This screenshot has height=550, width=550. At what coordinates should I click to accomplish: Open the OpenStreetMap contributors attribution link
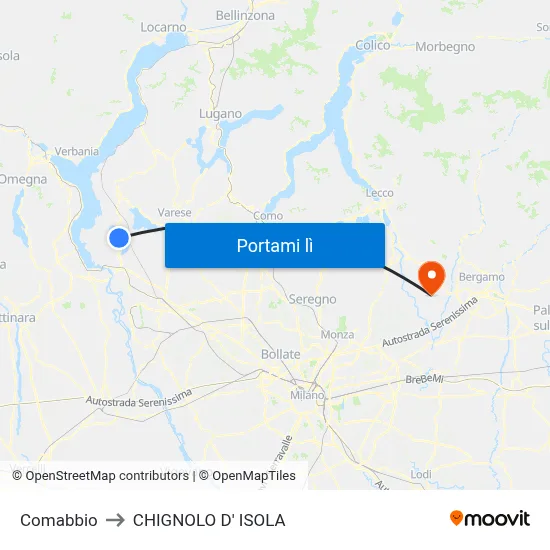(100, 476)
